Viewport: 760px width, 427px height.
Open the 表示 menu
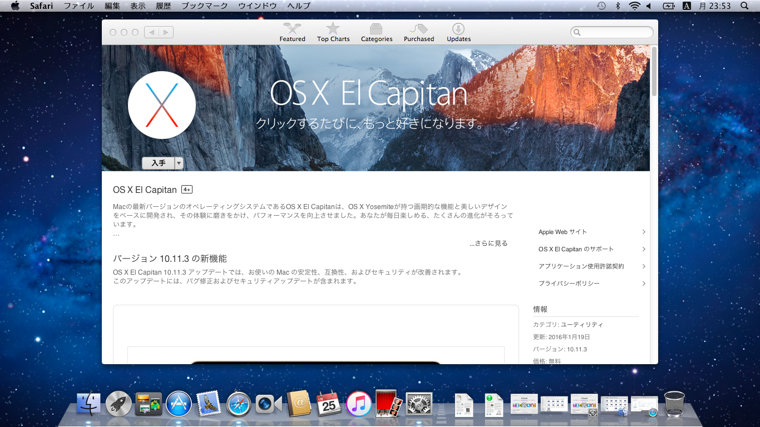138,6
